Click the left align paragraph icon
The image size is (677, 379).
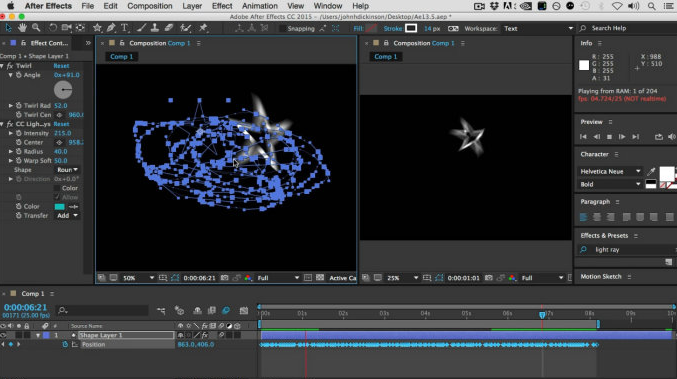tap(583, 217)
